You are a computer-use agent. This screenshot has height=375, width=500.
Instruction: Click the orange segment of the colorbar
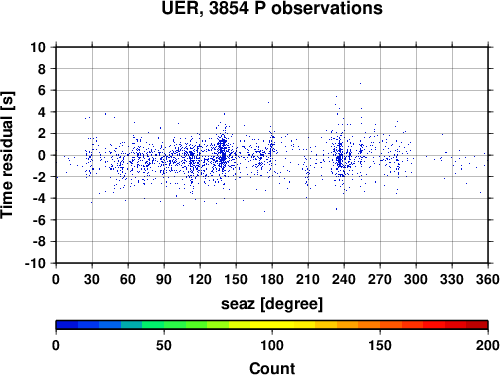[369, 325]
